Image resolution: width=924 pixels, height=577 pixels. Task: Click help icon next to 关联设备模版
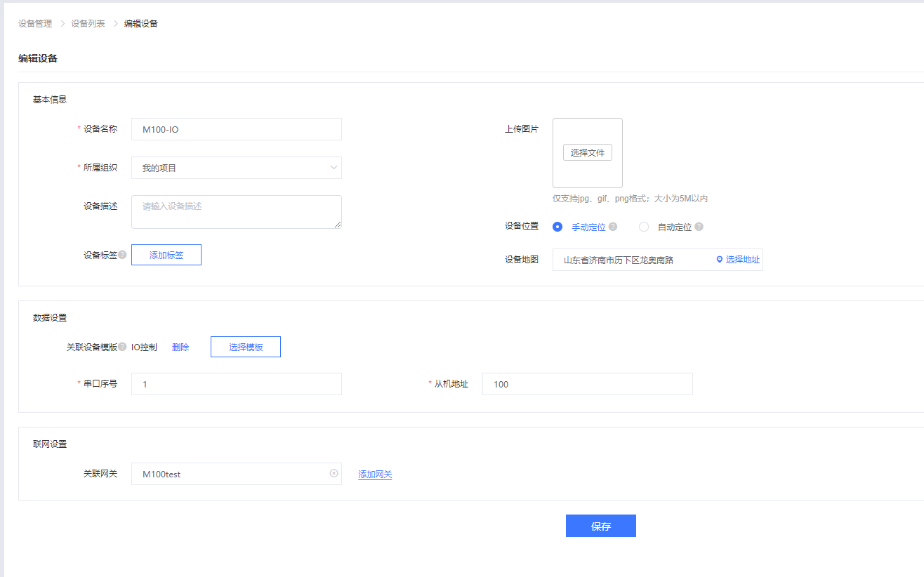pyautogui.click(x=122, y=347)
